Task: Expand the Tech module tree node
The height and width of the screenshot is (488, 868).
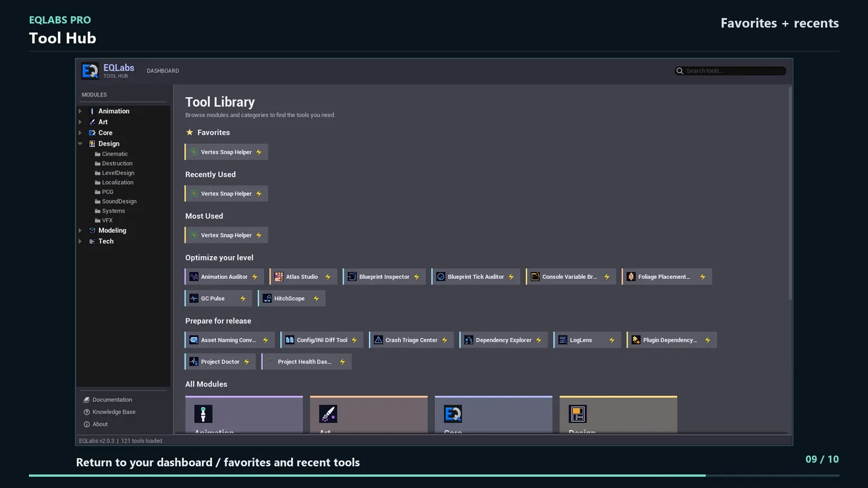Action: (80, 241)
